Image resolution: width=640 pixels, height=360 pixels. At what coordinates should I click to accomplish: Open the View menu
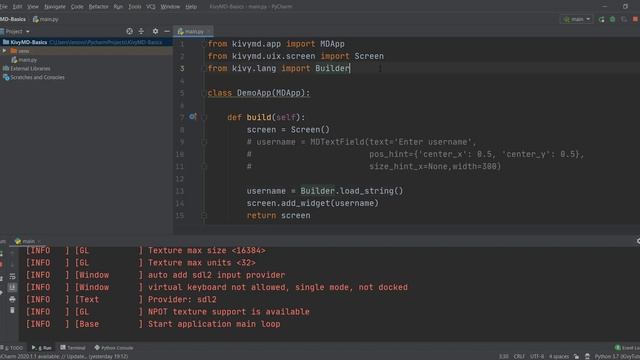[33, 7]
